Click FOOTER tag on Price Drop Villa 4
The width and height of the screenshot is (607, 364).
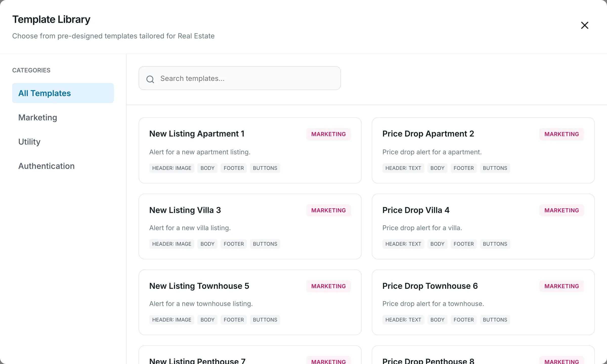[x=464, y=244]
